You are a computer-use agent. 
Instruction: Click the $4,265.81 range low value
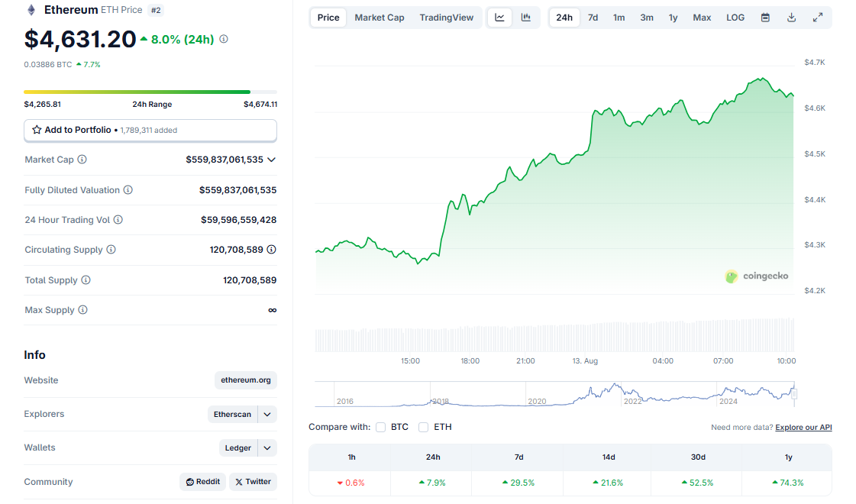pyautogui.click(x=43, y=105)
